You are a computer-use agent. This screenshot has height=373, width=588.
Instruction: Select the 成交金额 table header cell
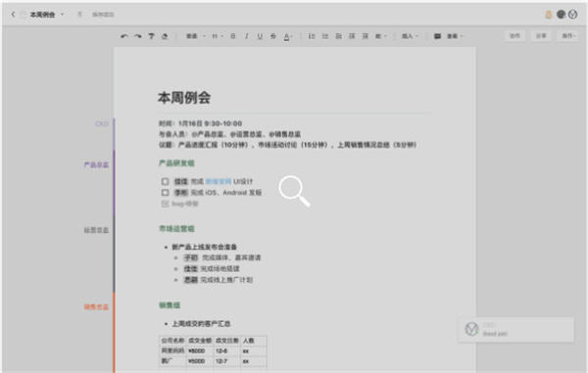click(x=200, y=341)
